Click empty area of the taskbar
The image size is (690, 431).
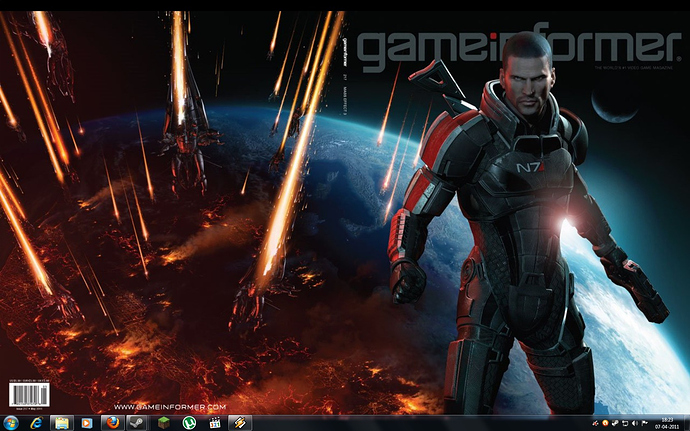point(400,422)
